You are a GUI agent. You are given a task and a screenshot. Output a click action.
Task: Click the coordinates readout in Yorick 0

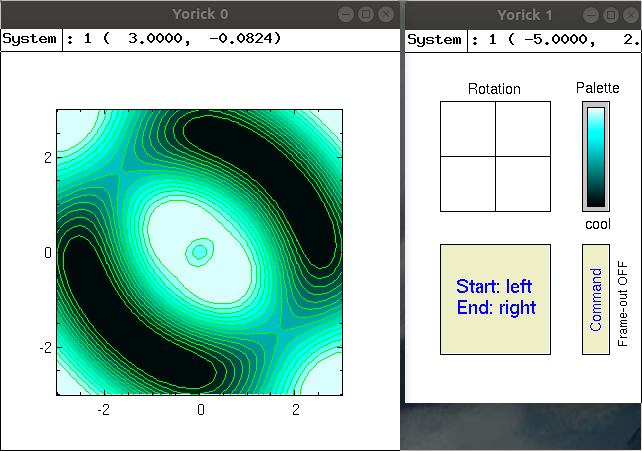tap(174, 39)
